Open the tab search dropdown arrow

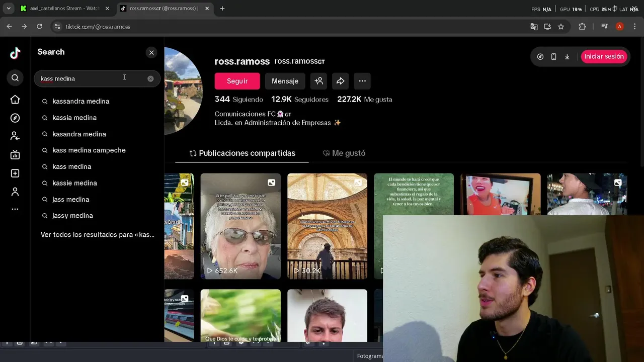point(9,9)
